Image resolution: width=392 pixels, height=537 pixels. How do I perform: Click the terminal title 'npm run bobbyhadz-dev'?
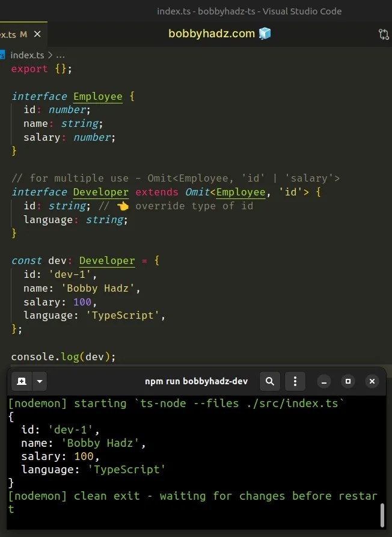[196, 381]
